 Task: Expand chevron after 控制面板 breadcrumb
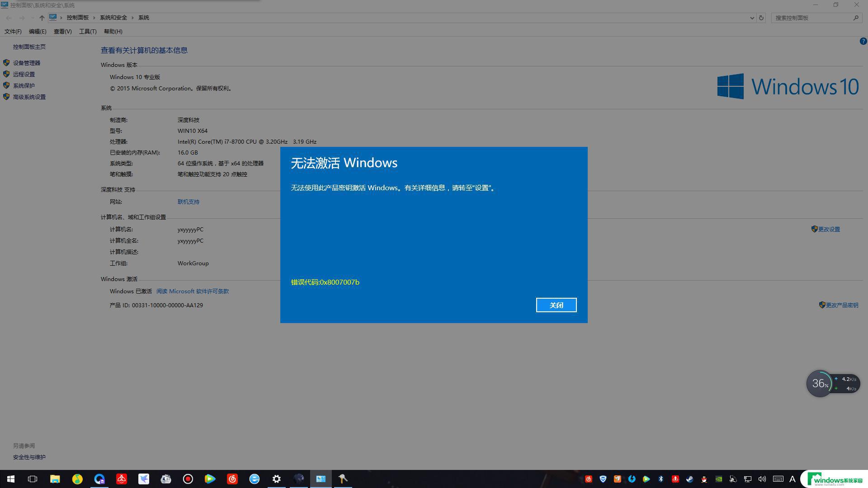click(94, 18)
